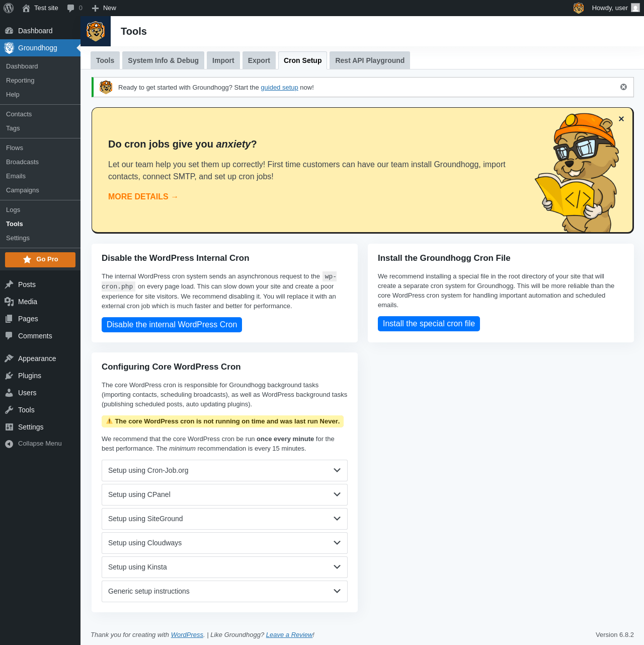644x645 pixels.
Task: Click the Pages icon in sidebar
Action: click(x=9, y=319)
